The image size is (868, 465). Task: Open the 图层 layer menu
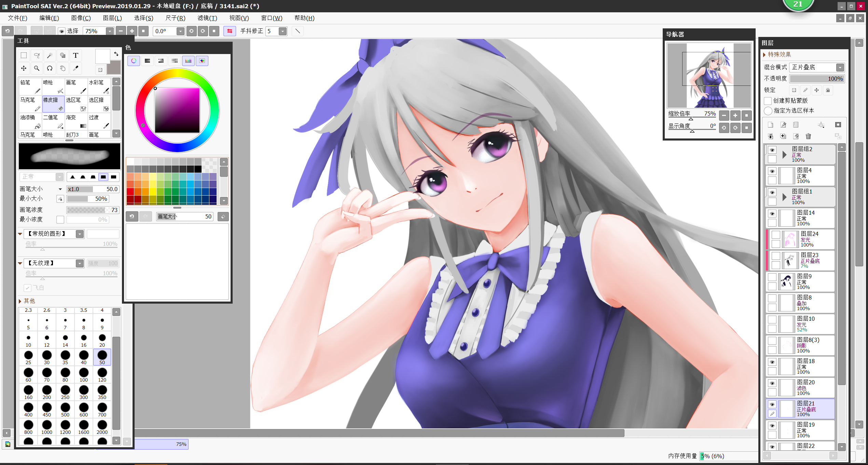tap(112, 18)
